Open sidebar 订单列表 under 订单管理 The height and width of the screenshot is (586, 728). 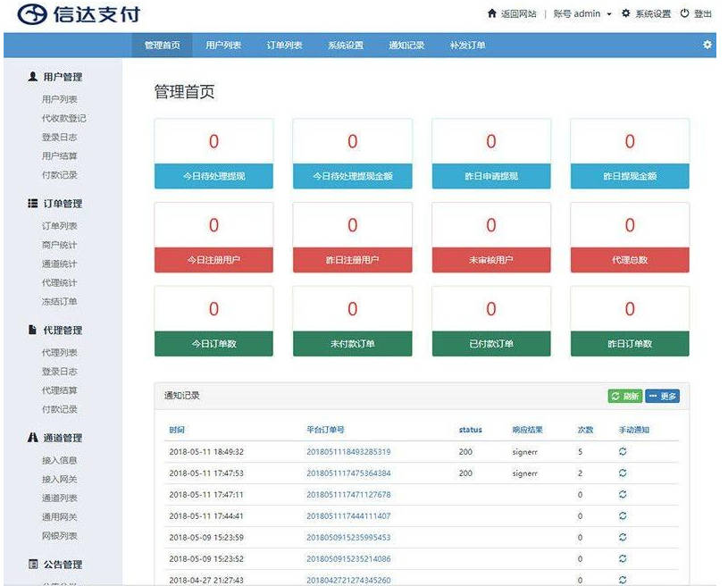click(60, 226)
